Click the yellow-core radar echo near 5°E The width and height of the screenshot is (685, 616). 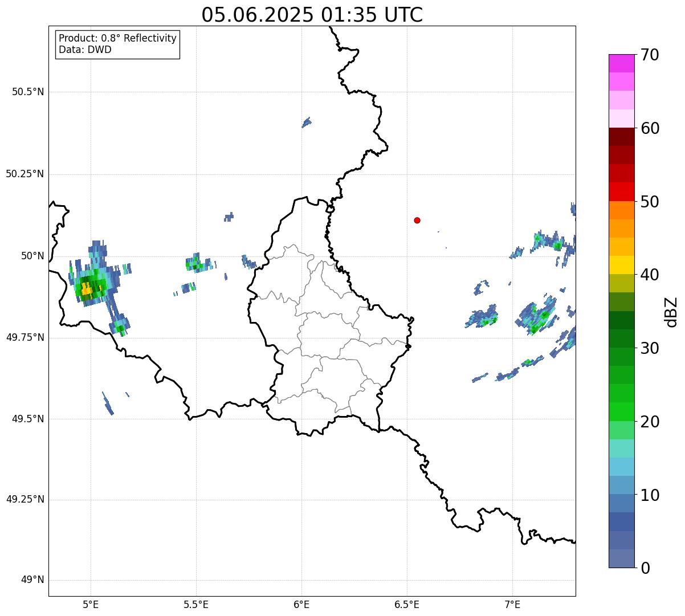click(87, 289)
